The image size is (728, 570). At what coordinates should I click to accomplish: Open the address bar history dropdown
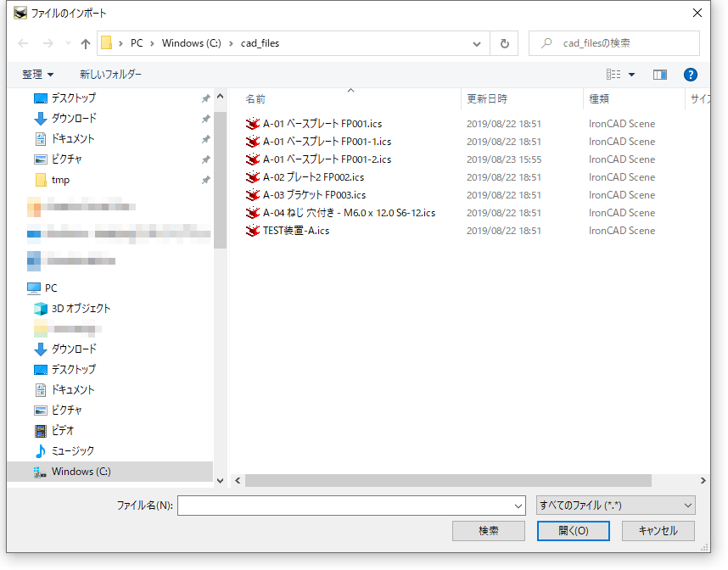click(x=478, y=43)
